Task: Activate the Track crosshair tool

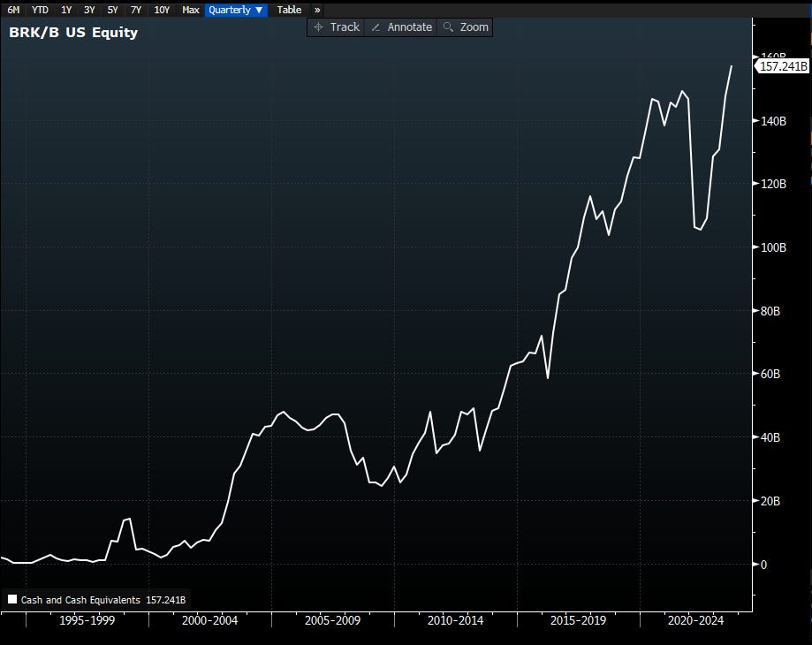Action: 337,27
